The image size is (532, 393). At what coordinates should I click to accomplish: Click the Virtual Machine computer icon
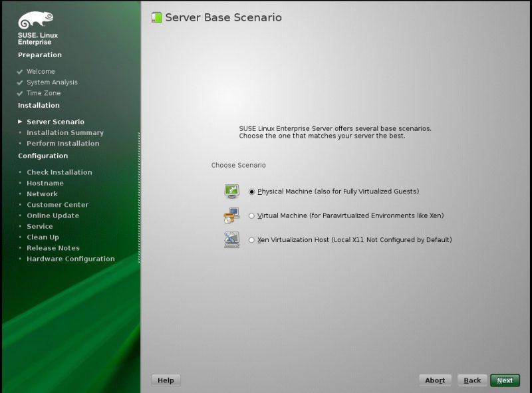[x=231, y=215]
